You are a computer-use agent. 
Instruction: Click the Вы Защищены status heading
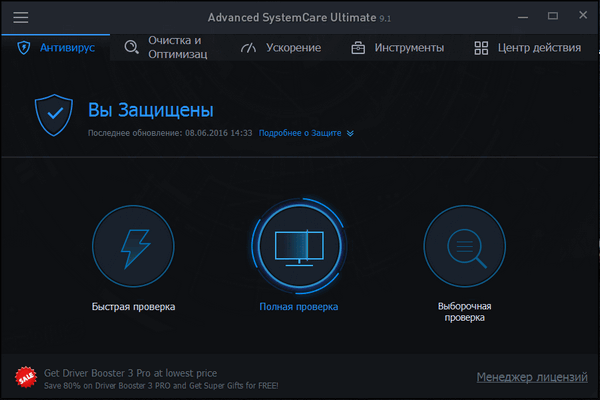151,110
